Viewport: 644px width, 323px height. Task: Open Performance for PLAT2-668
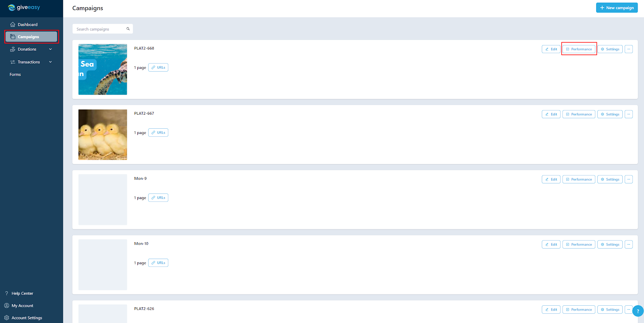click(x=579, y=49)
